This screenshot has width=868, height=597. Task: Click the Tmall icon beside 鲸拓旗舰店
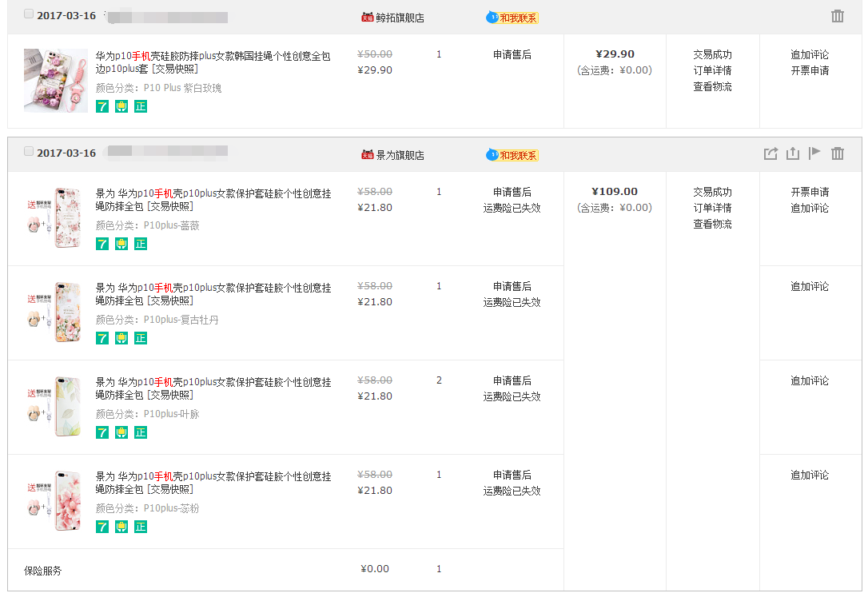[368, 18]
